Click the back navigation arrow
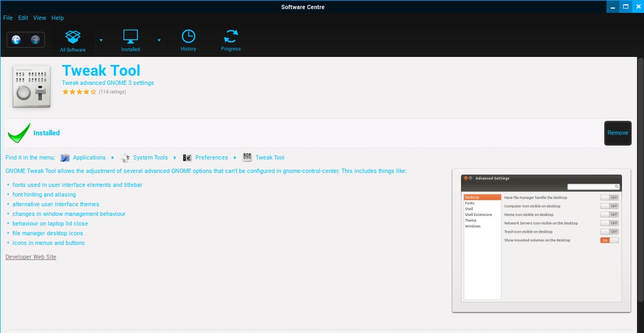The width and height of the screenshot is (644, 333). (x=16, y=40)
